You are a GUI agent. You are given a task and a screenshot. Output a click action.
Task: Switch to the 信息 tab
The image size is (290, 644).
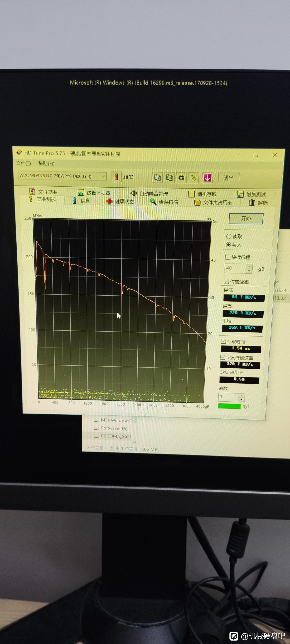[x=81, y=201]
